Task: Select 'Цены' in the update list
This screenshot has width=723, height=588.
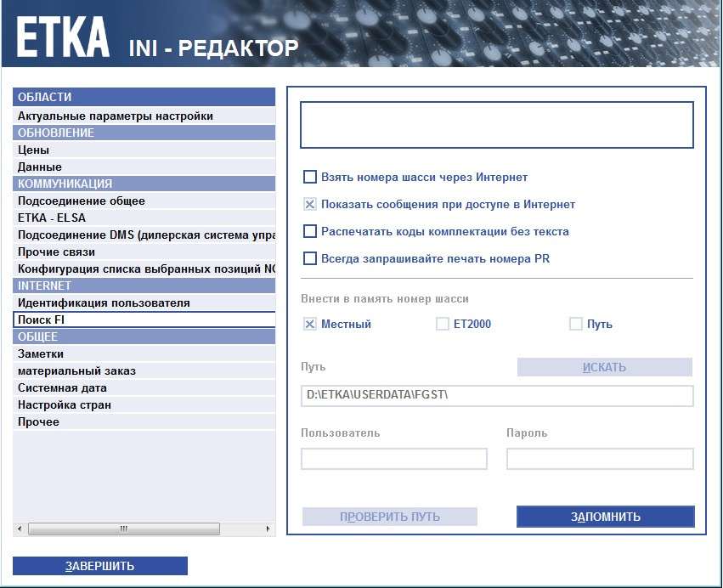Action: [144, 150]
